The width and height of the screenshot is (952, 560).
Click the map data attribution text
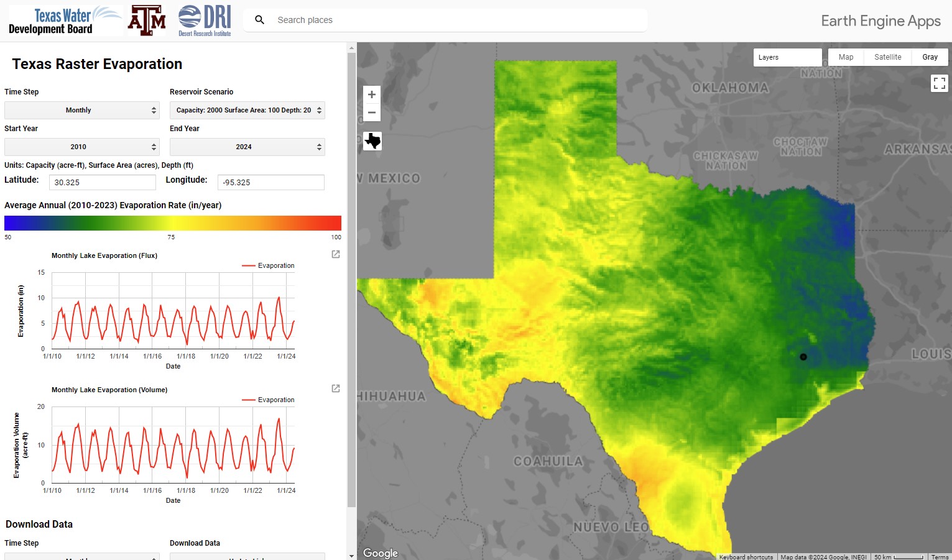(823, 557)
